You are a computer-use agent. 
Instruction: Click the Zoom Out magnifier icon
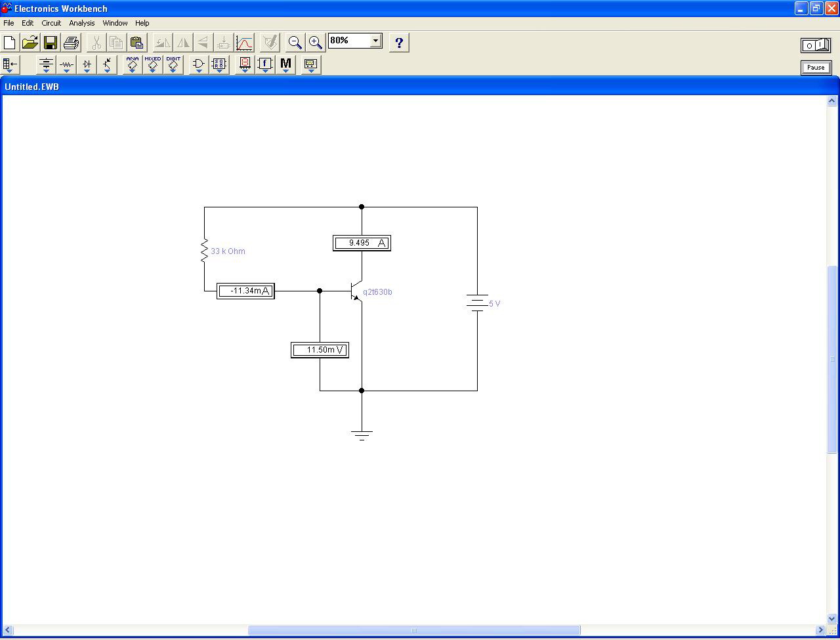click(295, 43)
